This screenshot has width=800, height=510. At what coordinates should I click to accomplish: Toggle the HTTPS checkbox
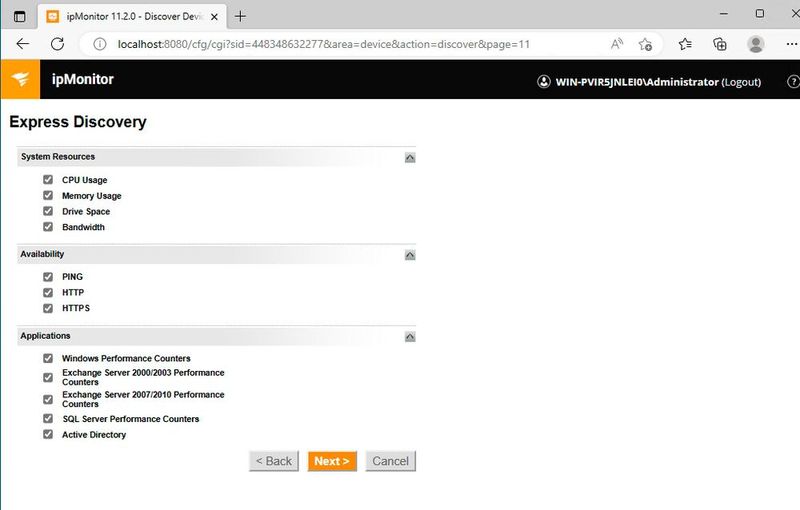tap(48, 308)
